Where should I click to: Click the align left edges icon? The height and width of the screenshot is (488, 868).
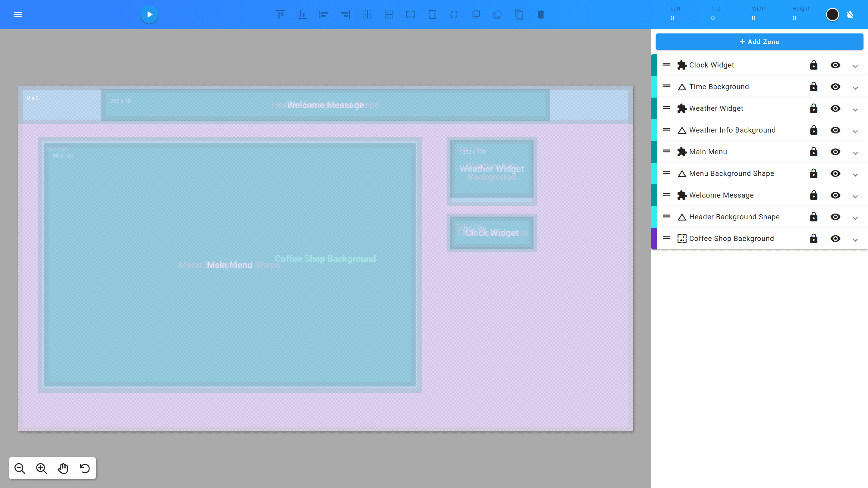pyautogui.click(x=323, y=14)
